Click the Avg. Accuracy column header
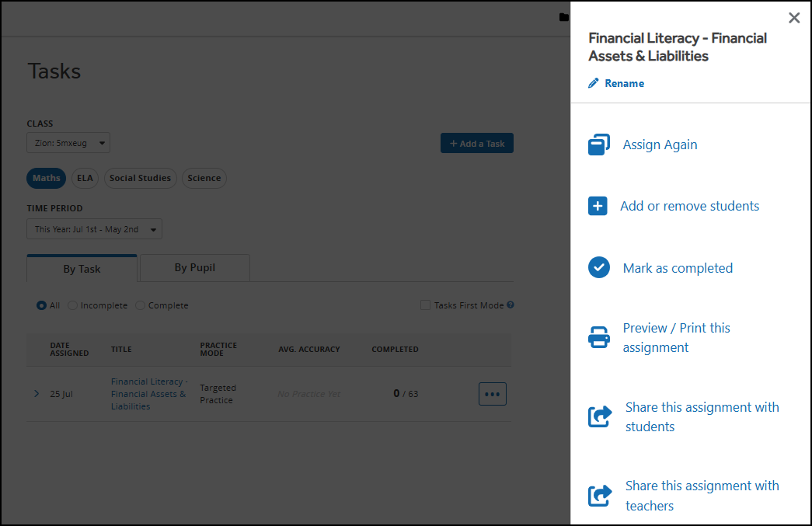 pyautogui.click(x=309, y=350)
